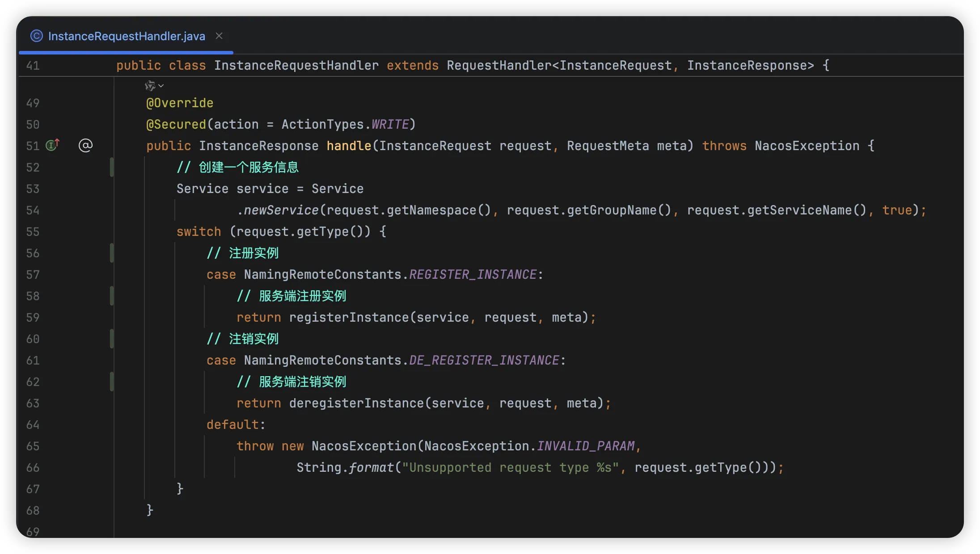Click the deregisterInstance method call
Viewport: 980px width, 554px height.
tap(356, 403)
